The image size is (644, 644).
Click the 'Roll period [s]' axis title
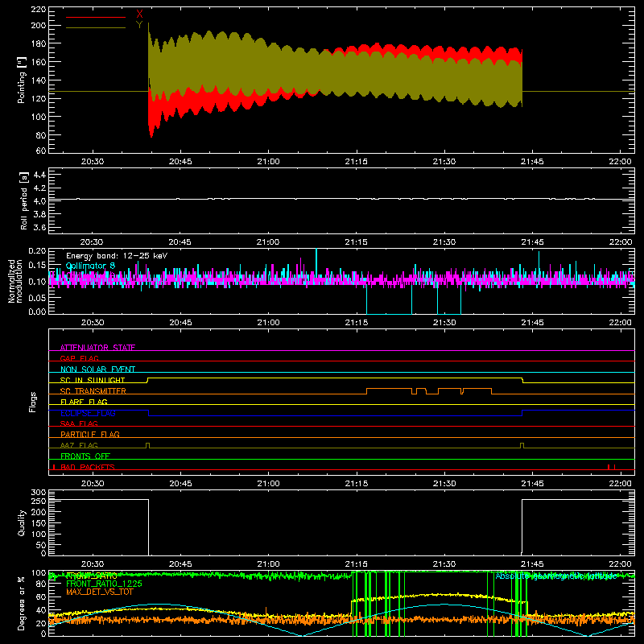click(x=24, y=200)
